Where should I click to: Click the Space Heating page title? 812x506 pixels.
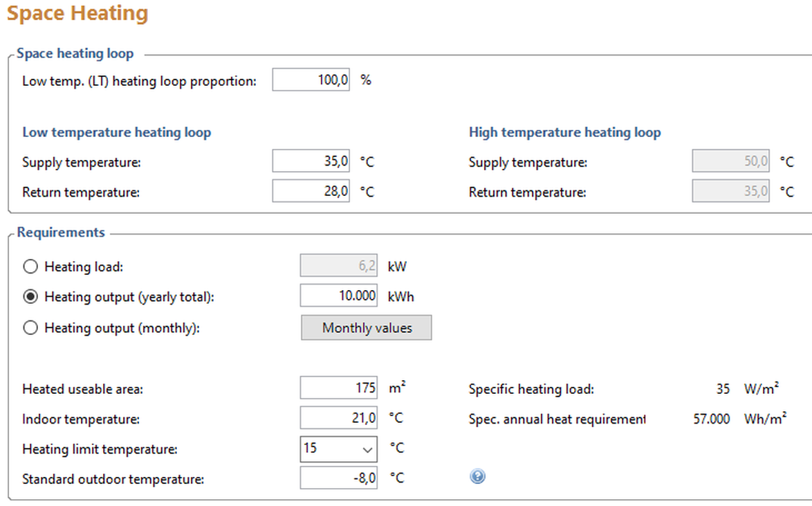(77, 13)
